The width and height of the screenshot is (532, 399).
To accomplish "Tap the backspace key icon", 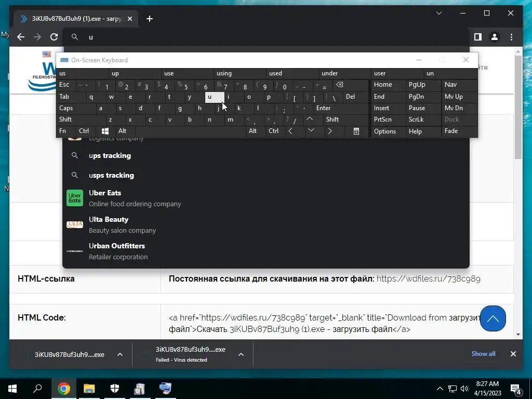I will coord(352,85).
